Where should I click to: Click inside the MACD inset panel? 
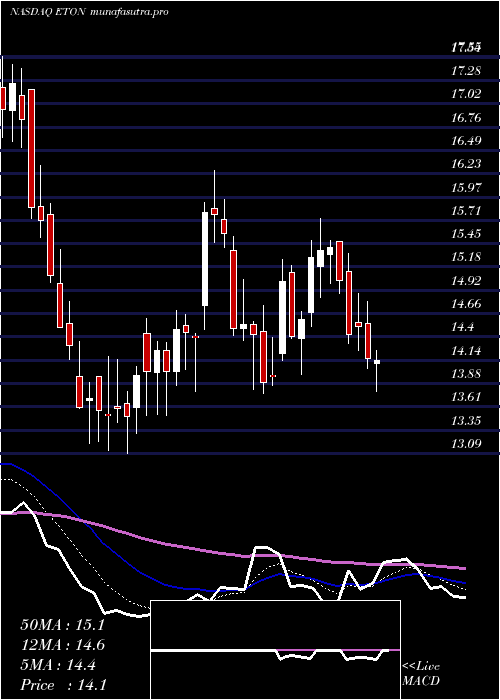(275, 650)
